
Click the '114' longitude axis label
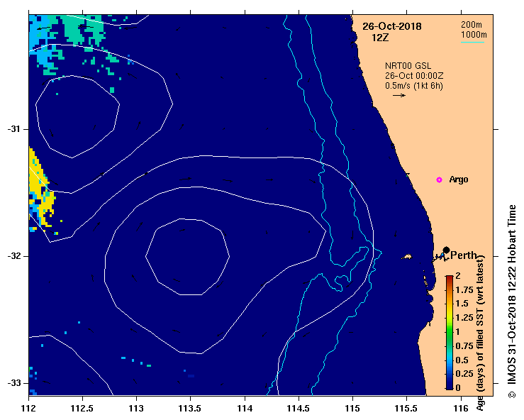(x=245, y=409)
